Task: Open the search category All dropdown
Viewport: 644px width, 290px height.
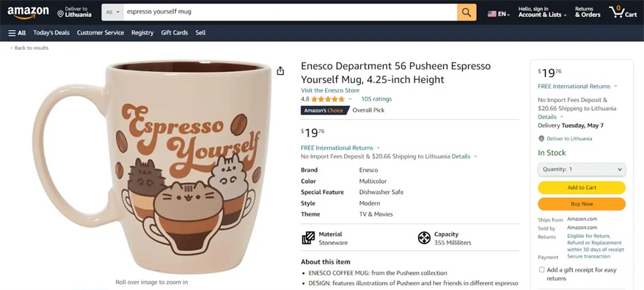Action: 113,12
